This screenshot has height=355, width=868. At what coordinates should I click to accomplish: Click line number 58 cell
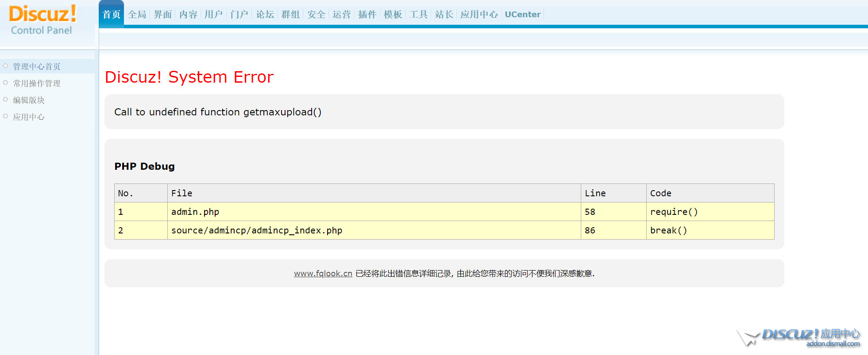(x=613, y=212)
